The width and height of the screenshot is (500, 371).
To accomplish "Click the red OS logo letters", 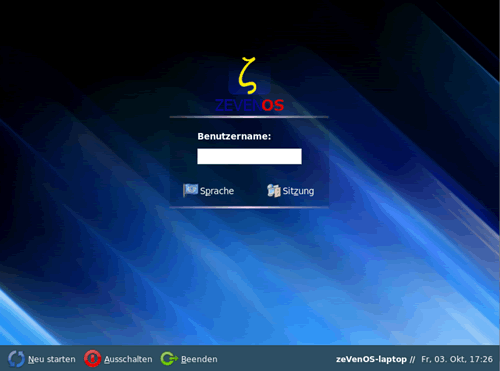I will pos(273,105).
